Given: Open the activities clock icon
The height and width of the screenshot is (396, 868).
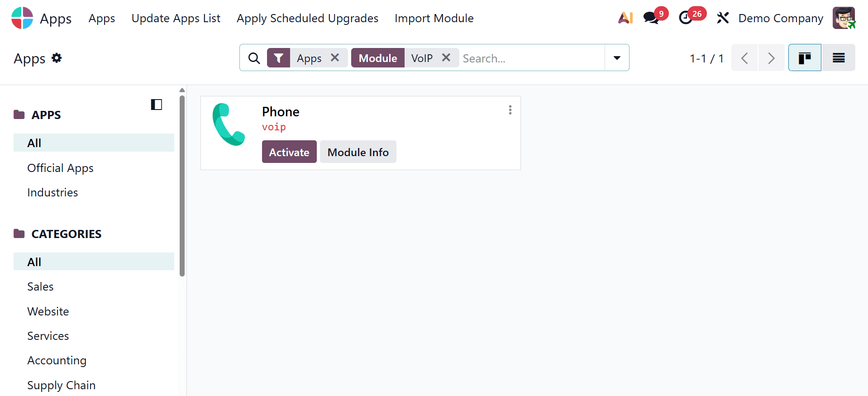Looking at the screenshot, I should [x=686, y=18].
